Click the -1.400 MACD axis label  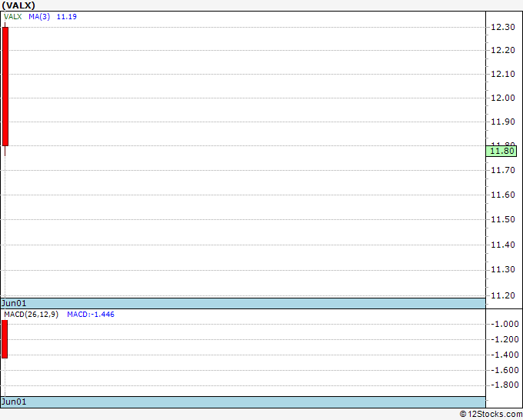505,355
